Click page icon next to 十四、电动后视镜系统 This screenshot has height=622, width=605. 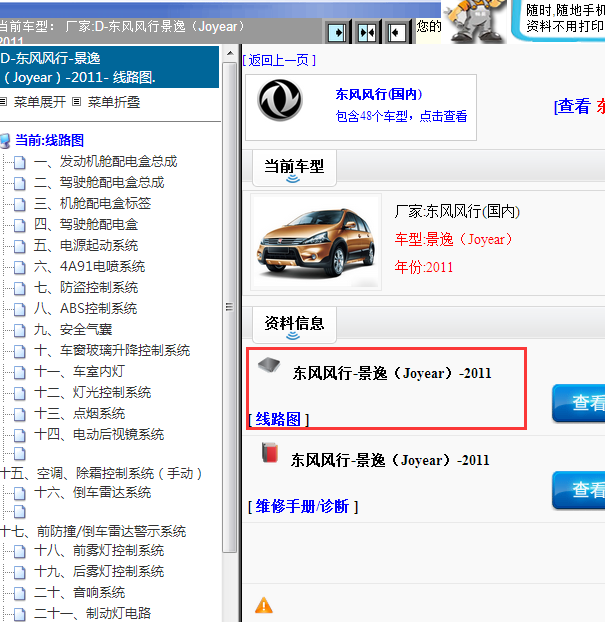pyautogui.click(x=19, y=436)
